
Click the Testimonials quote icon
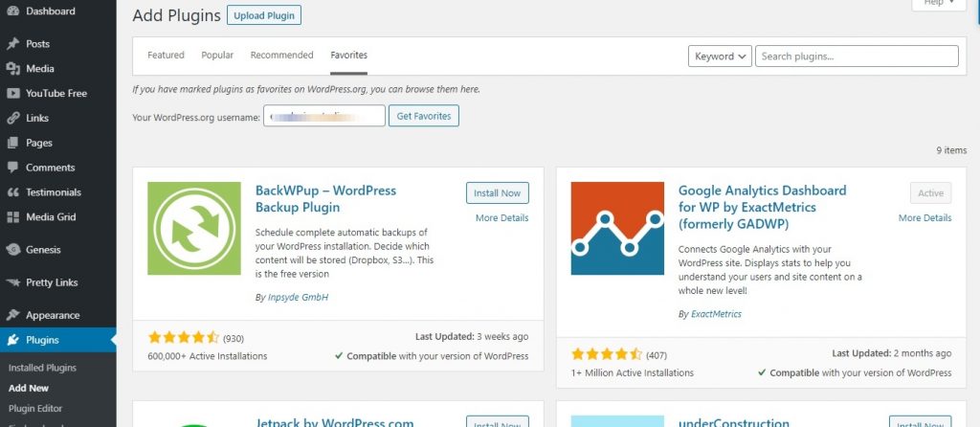point(12,192)
